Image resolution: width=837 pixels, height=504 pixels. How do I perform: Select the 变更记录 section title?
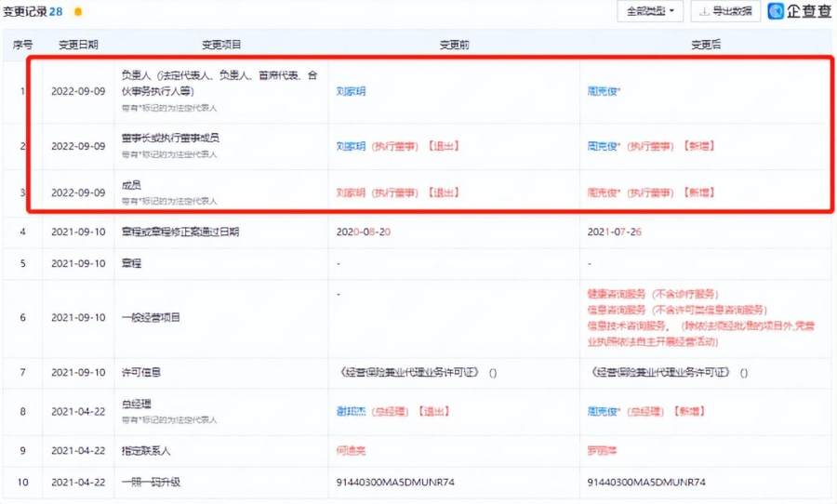[25, 12]
